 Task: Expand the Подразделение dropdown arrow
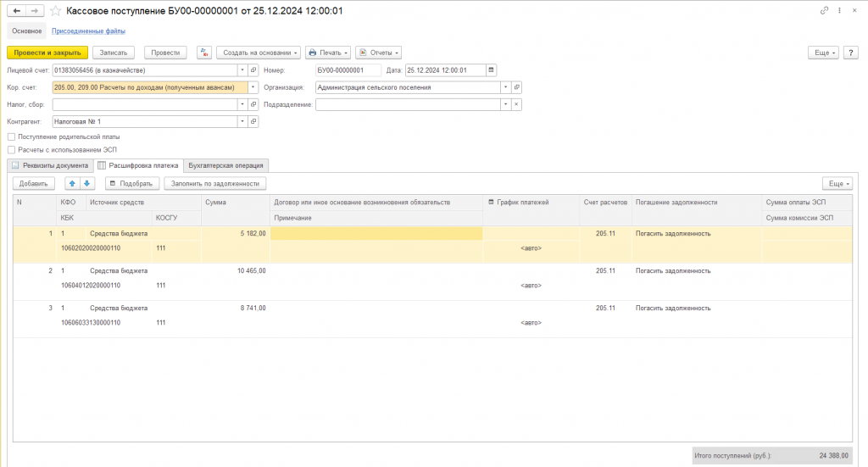(505, 104)
